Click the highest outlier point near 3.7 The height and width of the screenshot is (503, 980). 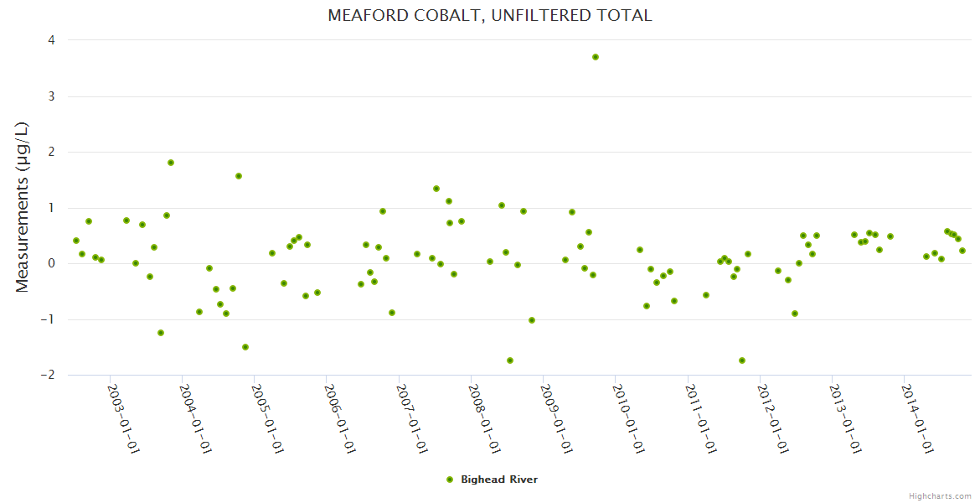pos(596,57)
